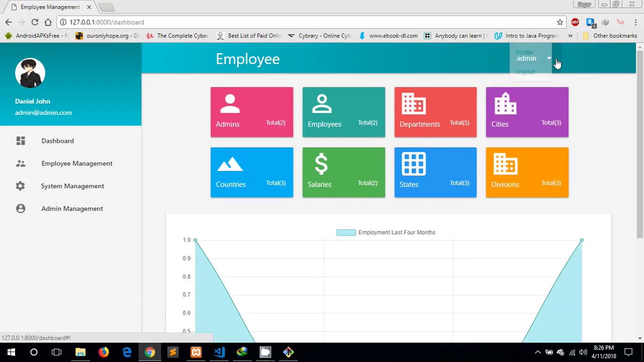Viewport: 644px width, 362px height.
Task: Click the browser home button
Action: tap(48, 22)
